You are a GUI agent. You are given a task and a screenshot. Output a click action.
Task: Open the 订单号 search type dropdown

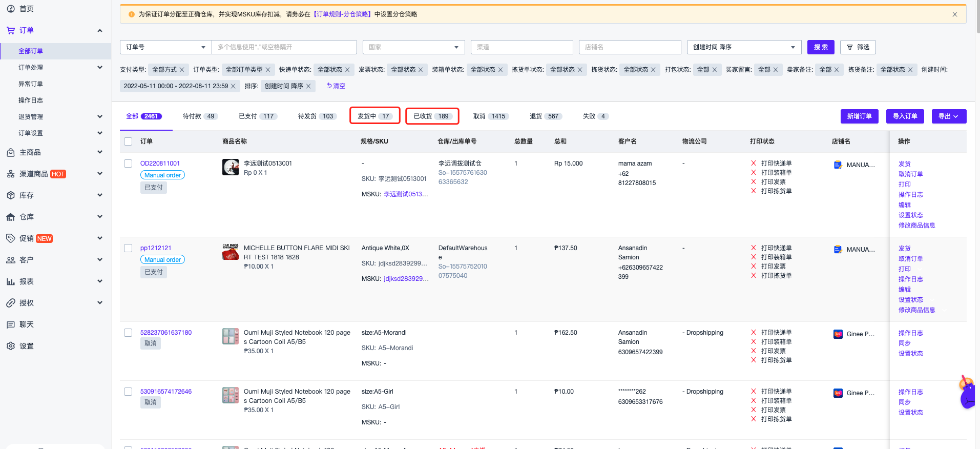(x=165, y=47)
